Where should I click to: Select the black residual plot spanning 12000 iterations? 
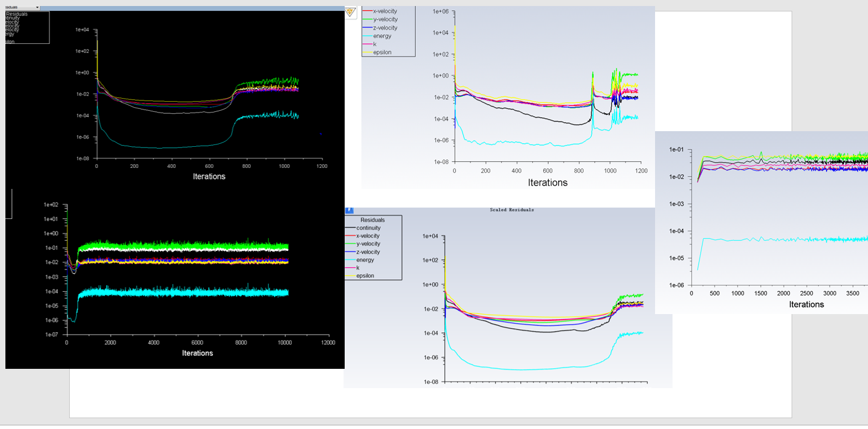click(x=174, y=280)
